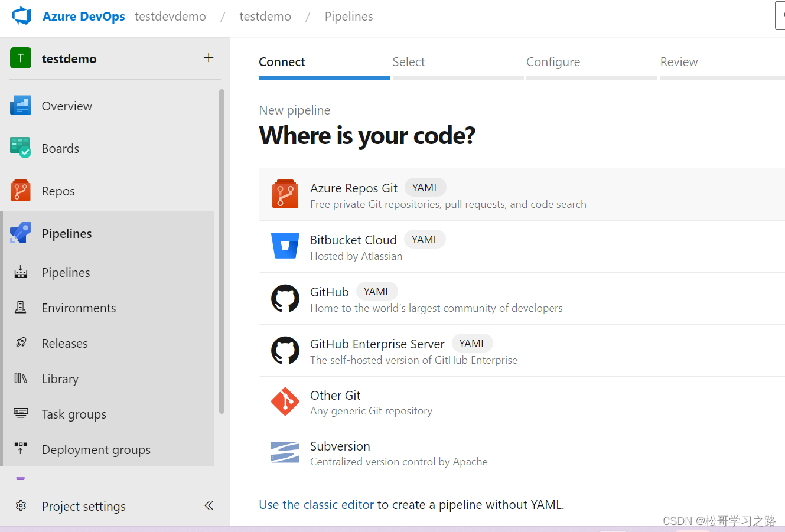Click the Task groups icon

point(21,413)
